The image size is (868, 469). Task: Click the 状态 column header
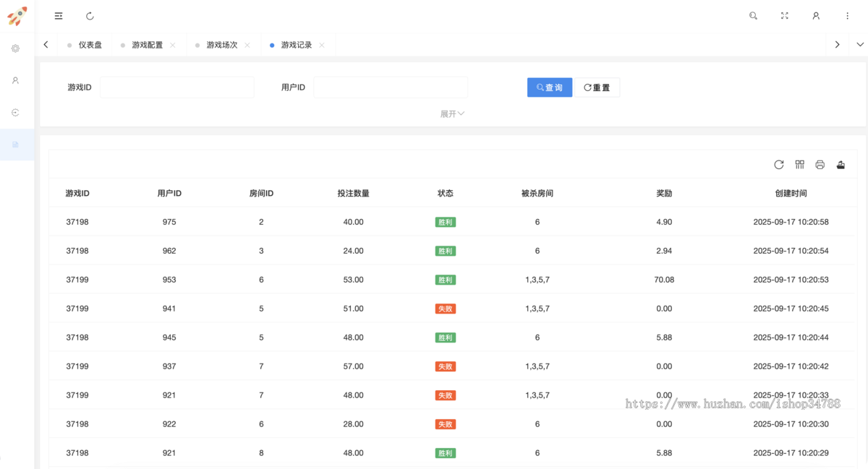[446, 194]
